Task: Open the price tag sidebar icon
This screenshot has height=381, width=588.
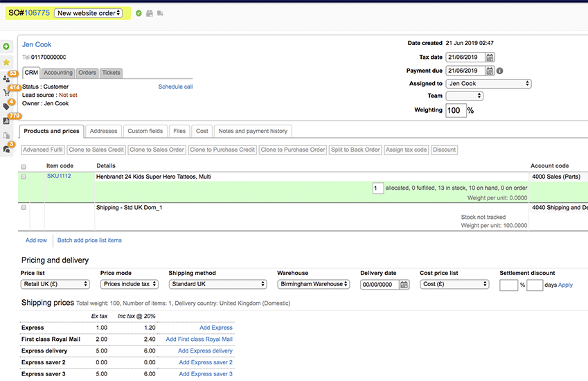Action: pyautogui.click(x=6, y=107)
